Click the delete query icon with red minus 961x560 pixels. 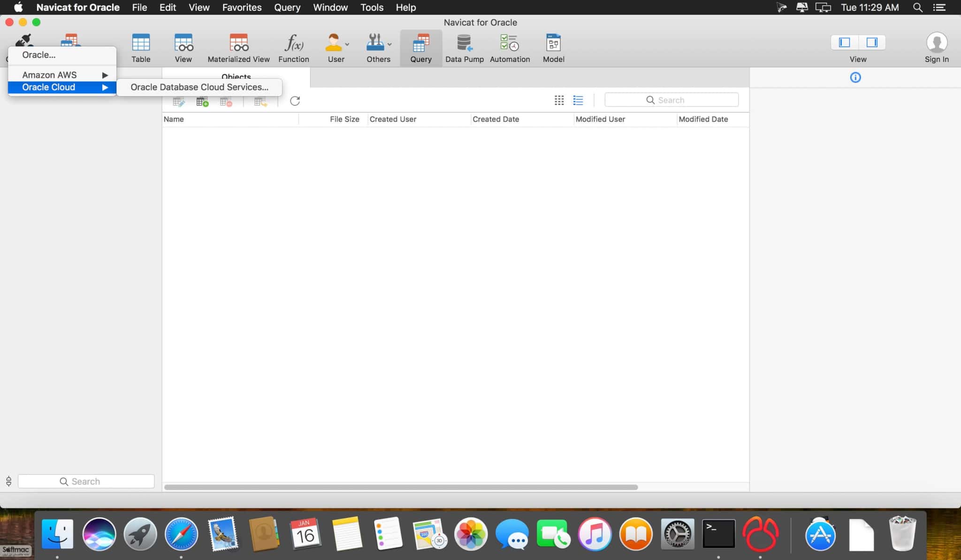(226, 101)
